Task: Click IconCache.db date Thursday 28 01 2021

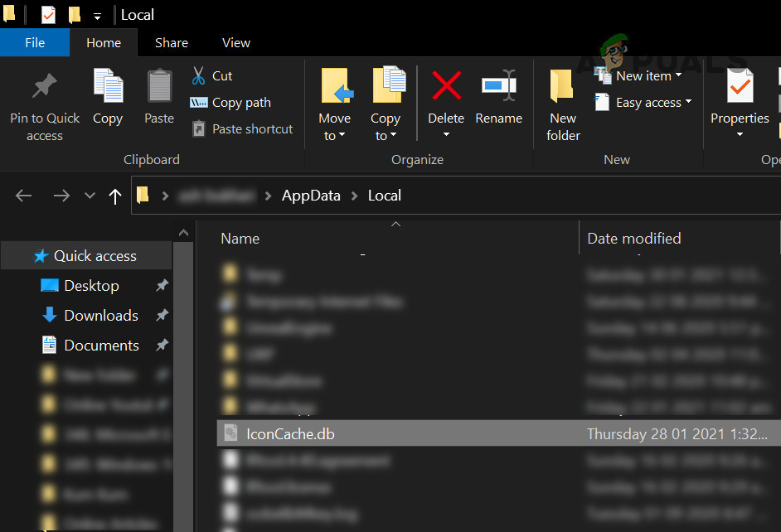Action: coord(677,434)
